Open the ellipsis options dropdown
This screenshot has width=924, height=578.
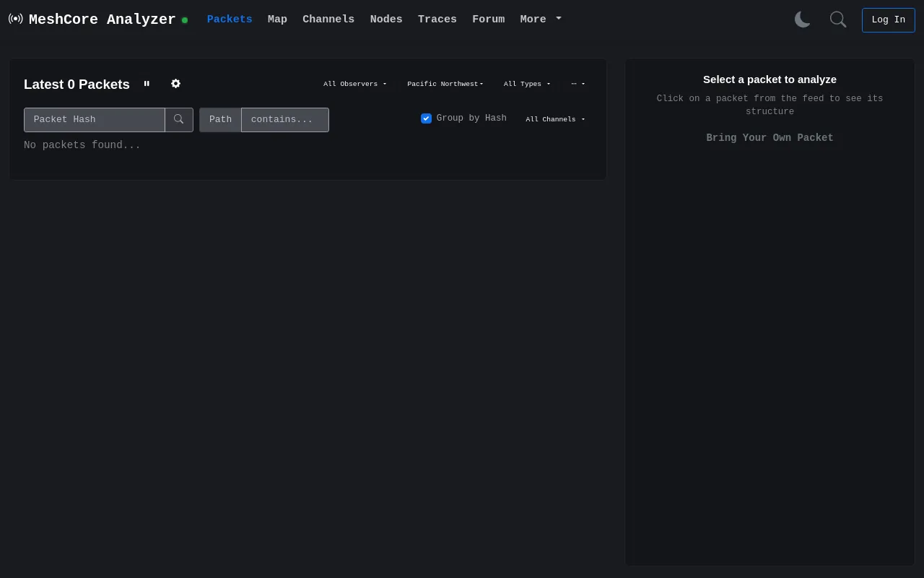click(x=578, y=84)
